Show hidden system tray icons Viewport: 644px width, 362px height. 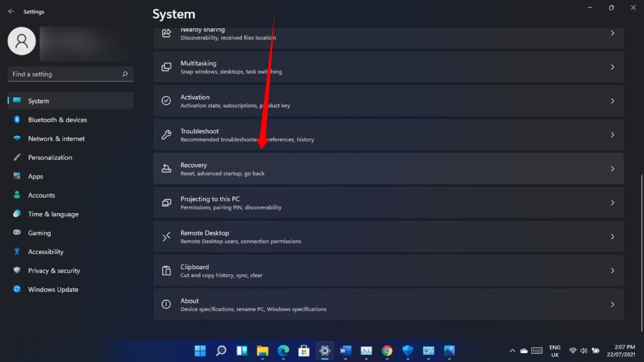512,350
